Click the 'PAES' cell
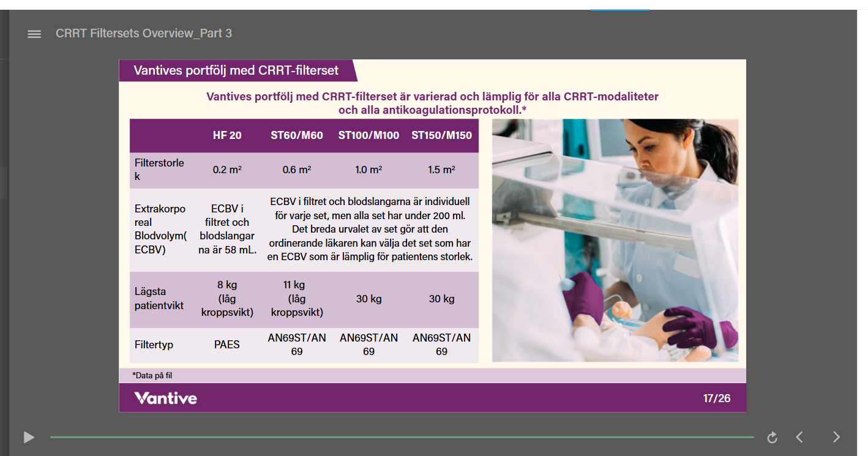Screen dimensions: 868x456 point(227,345)
